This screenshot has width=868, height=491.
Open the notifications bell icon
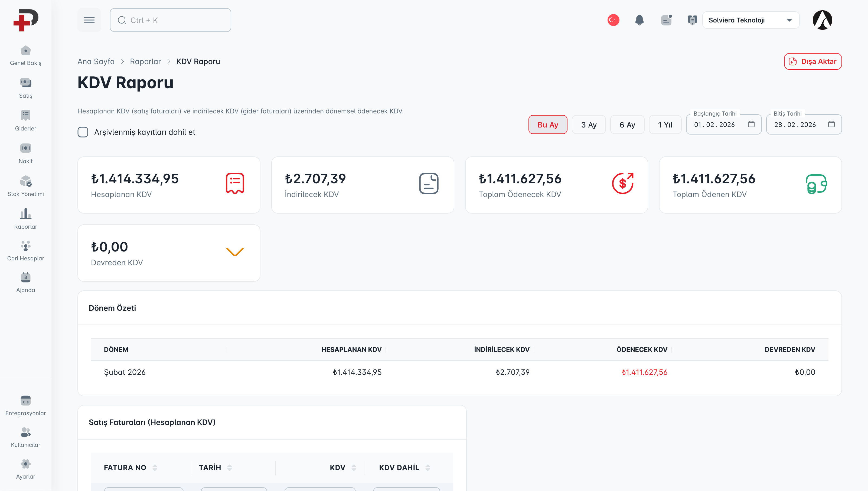click(x=639, y=20)
